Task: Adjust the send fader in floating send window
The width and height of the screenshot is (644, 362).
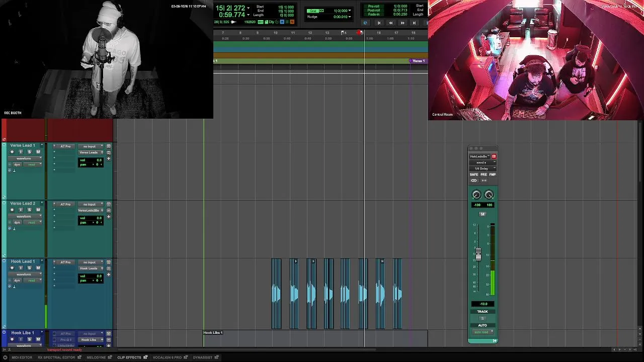Action: tap(478, 255)
